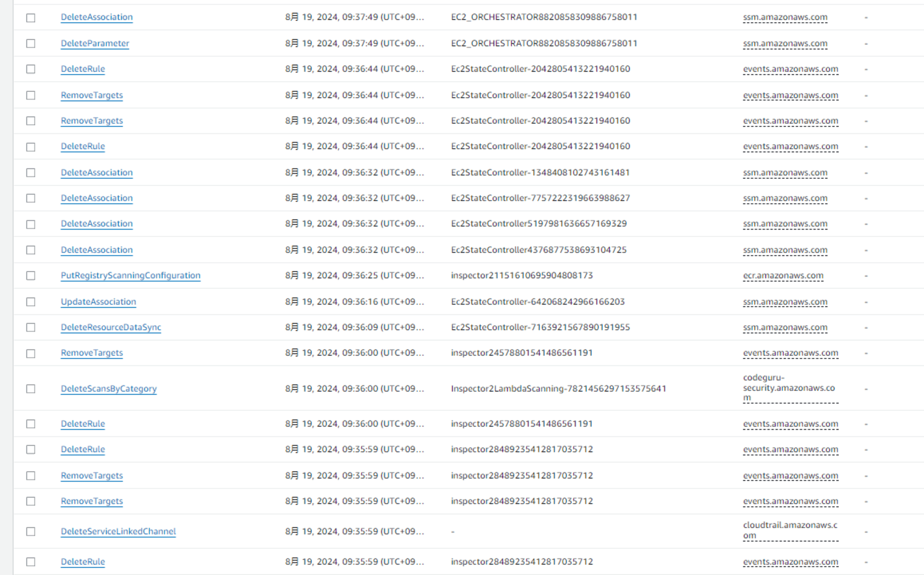Open the DeleteResourceDataSync event link
Viewport: 924px width, 575px height.
tap(111, 327)
